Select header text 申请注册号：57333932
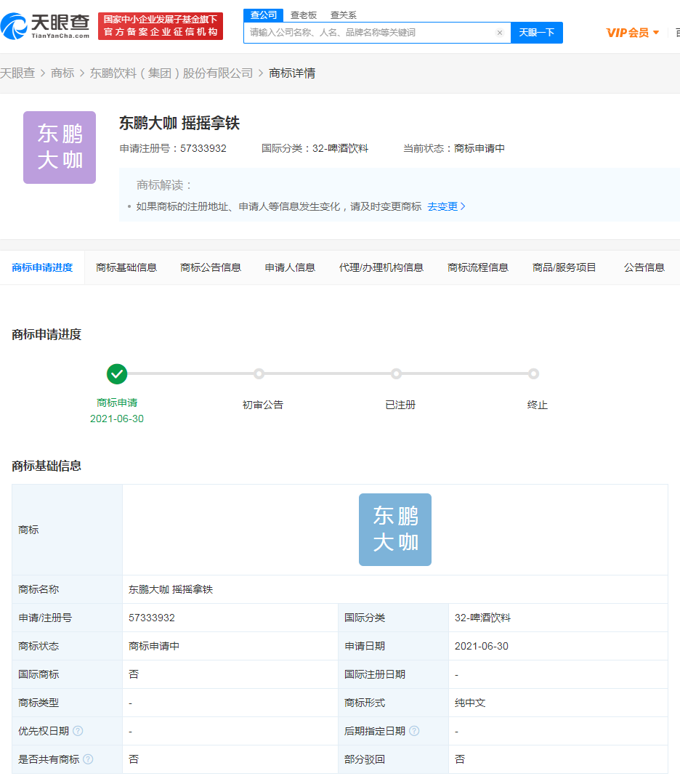Image resolution: width=680 pixels, height=784 pixels. [x=173, y=148]
